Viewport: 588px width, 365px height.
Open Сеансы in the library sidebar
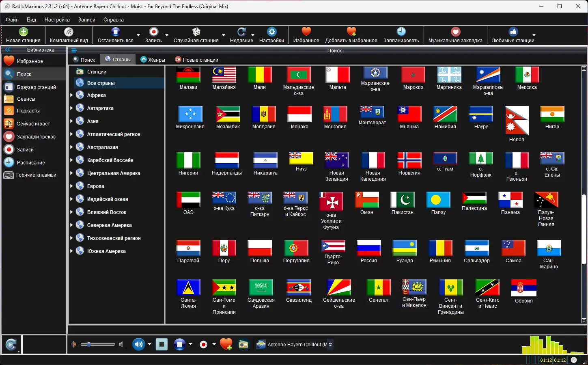[x=34, y=99]
